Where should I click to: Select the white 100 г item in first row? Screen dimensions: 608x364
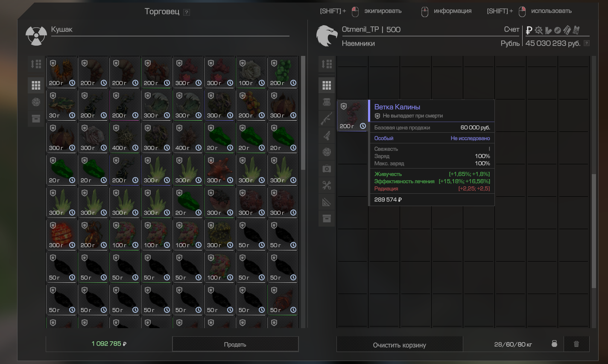251,72
